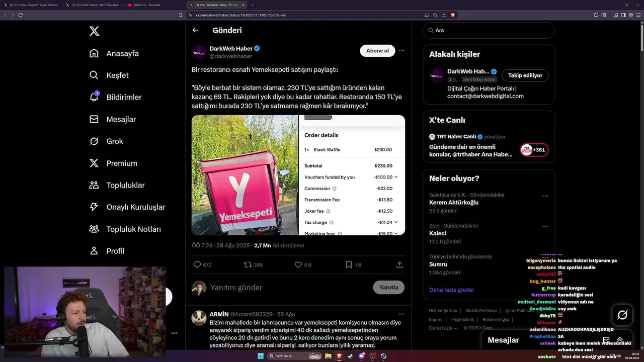Screen dimensions: 644x362
Task: Open options for Sumru trend
Action: coord(545,258)
